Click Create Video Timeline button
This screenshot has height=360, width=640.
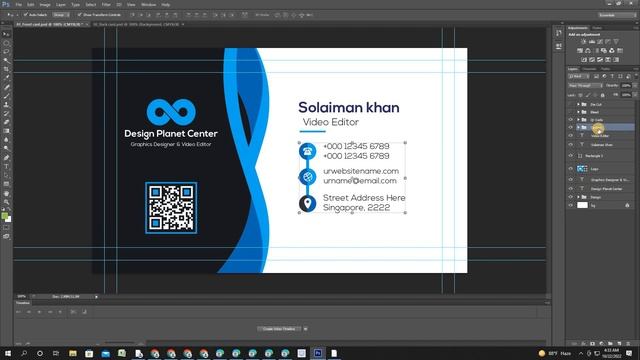pyautogui.click(x=280, y=329)
